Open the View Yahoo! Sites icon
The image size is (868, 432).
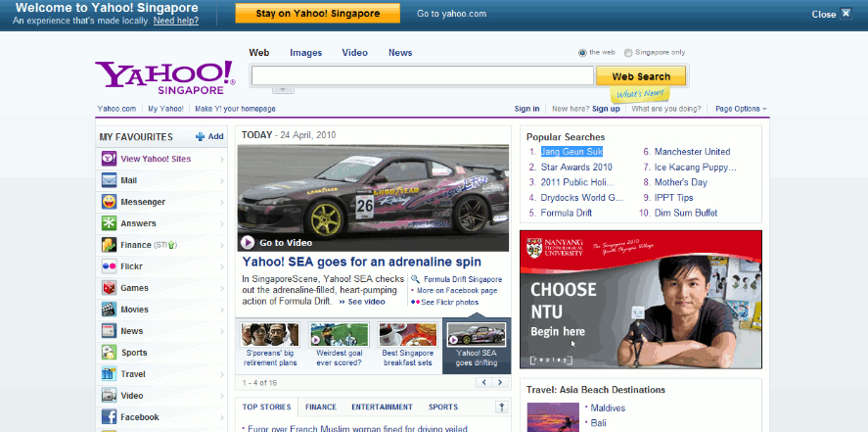109,159
